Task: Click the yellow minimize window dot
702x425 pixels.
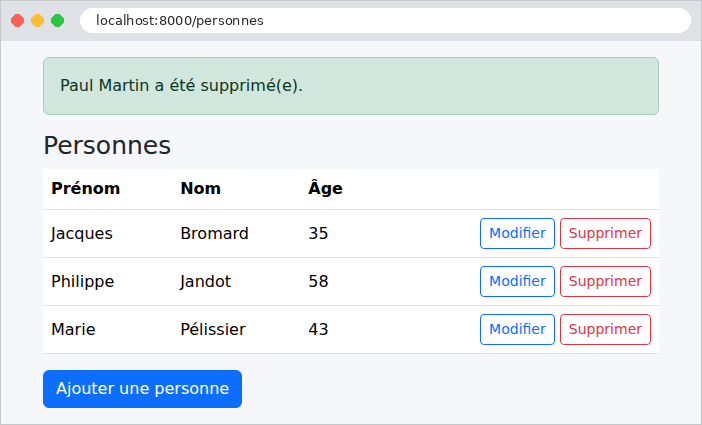Action: 38,21
